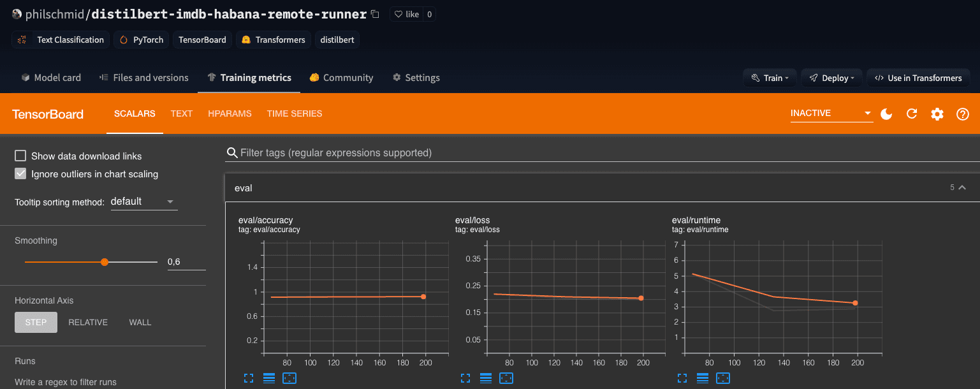Image resolution: width=980 pixels, height=389 pixels.
Task: Reload TensorBoard data with refresh icon
Action: coord(912,114)
